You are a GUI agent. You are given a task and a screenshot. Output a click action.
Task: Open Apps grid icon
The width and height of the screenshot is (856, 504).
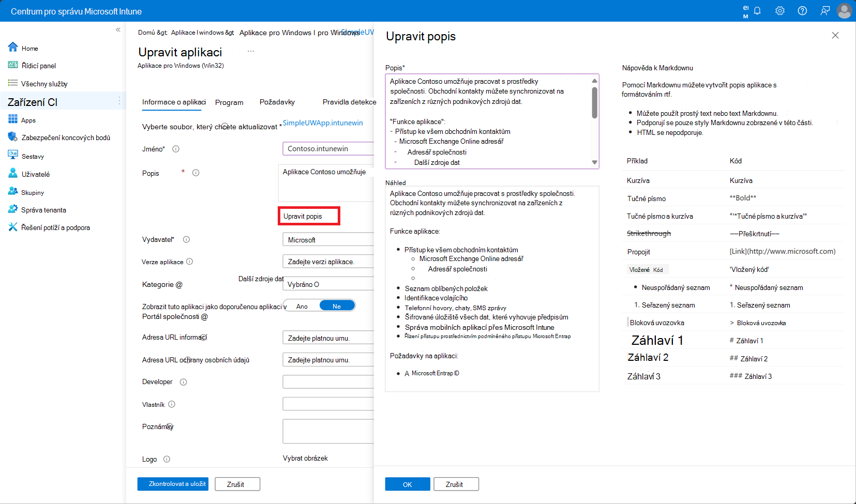click(13, 119)
